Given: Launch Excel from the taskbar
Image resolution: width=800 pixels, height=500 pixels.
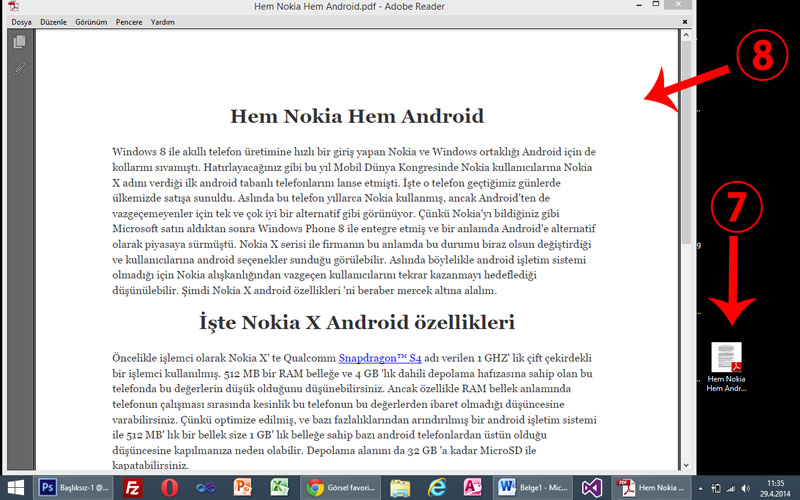Looking at the screenshot, I should (280, 488).
